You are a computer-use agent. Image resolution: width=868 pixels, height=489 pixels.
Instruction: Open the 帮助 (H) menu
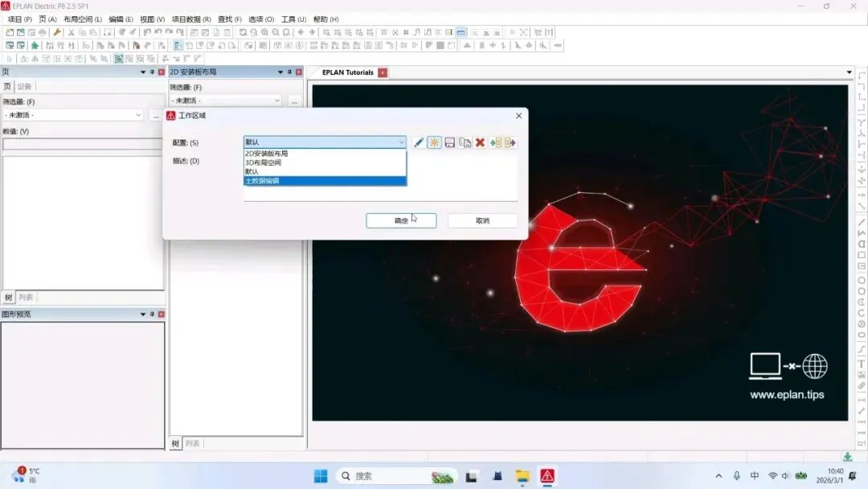click(325, 19)
